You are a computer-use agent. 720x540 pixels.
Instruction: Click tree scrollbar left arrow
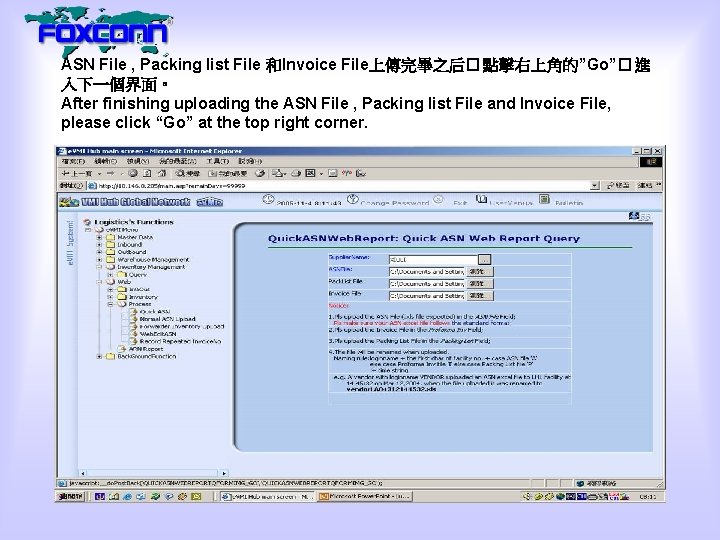83,473
